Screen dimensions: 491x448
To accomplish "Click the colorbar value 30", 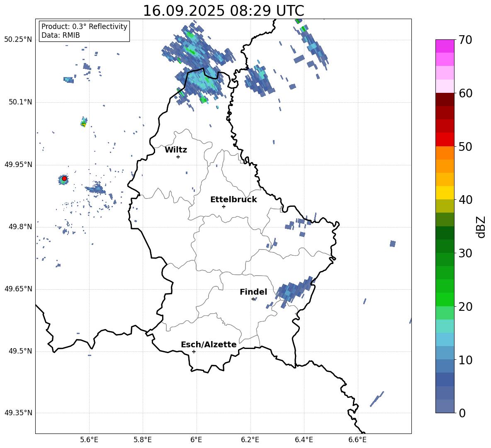I will click(x=466, y=253).
